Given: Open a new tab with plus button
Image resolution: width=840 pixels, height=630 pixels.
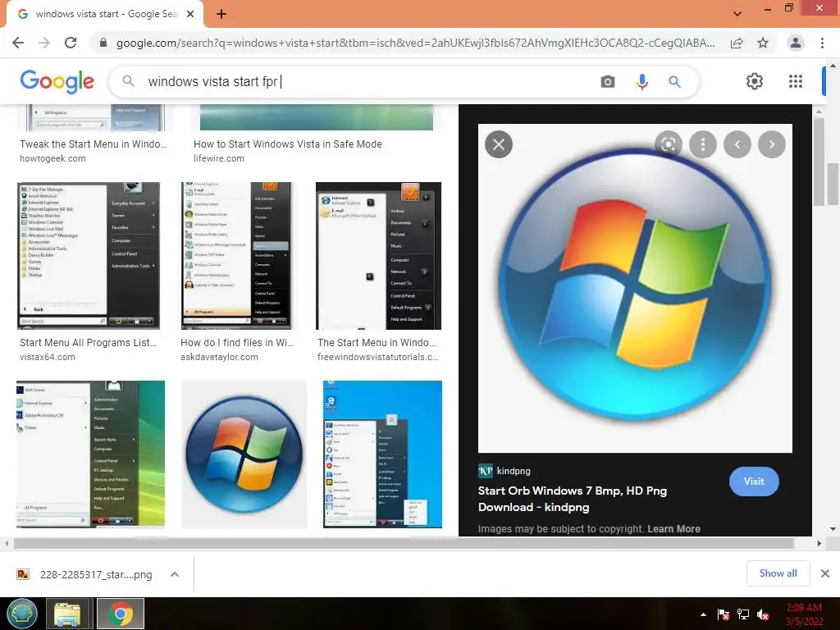Looking at the screenshot, I should coord(221,14).
